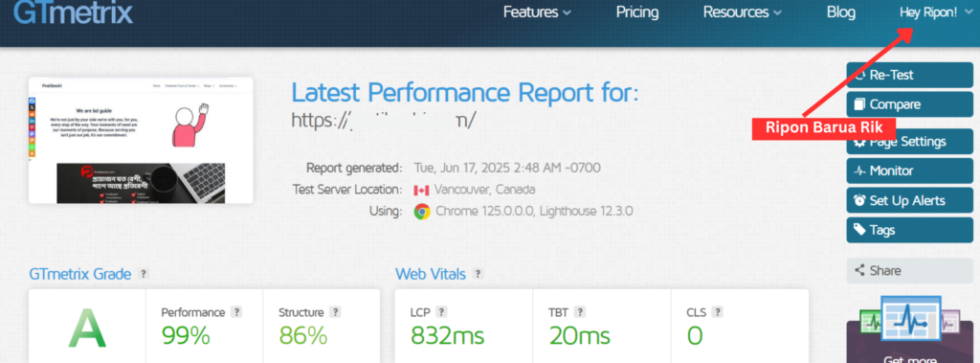This screenshot has height=363, width=980.
Task: Open the website screenshot thumbnail
Action: tap(141, 140)
